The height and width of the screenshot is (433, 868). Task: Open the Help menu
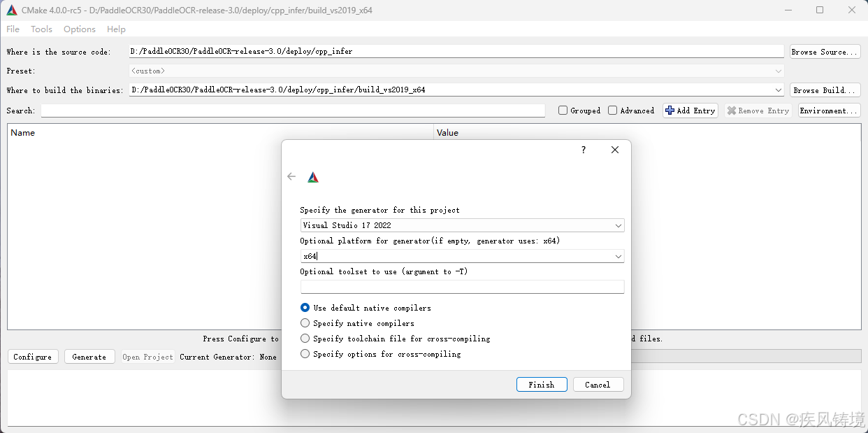[x=116, y=29]
